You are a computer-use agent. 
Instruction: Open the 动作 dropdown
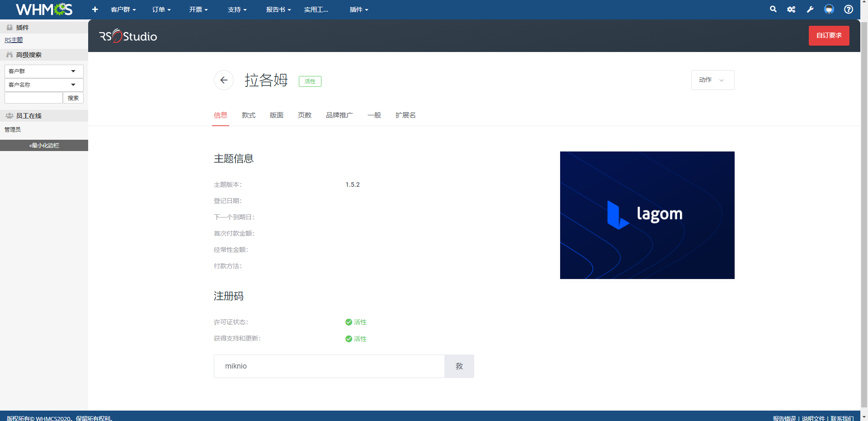coord(712,80)
